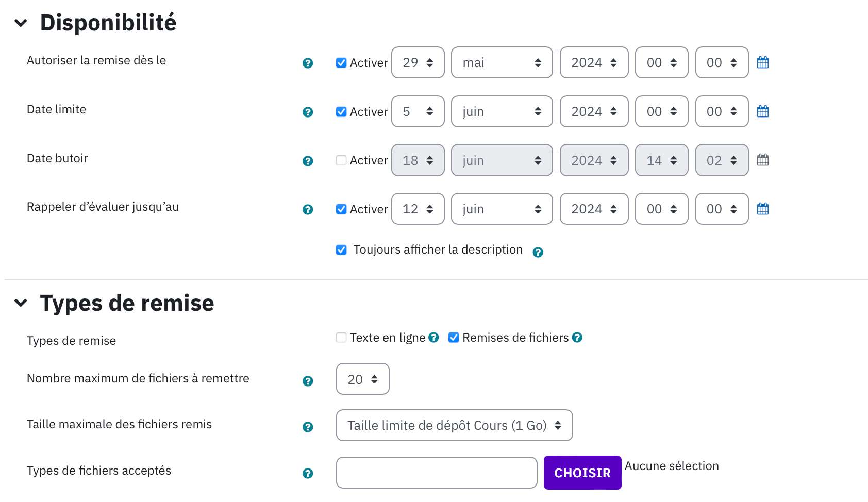868x502 pixels.
Task: Open calendar picker for Date limite
Action: pyautogui.click(x=763, y=111)
